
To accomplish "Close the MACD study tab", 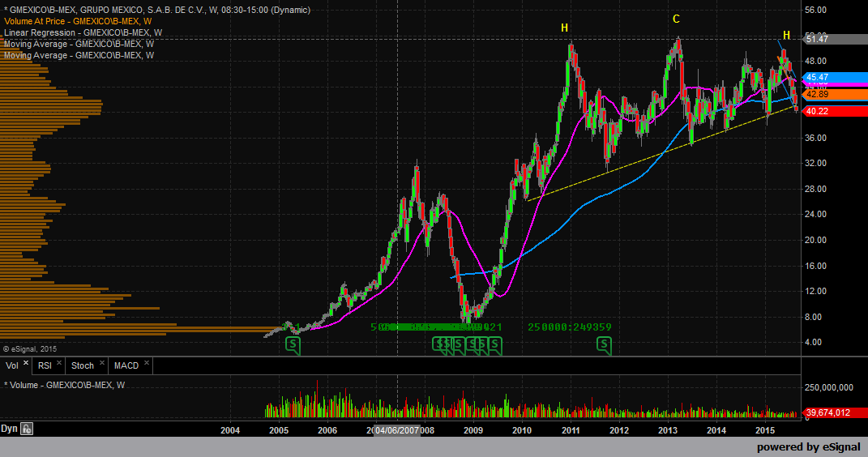I will point(147,363).
